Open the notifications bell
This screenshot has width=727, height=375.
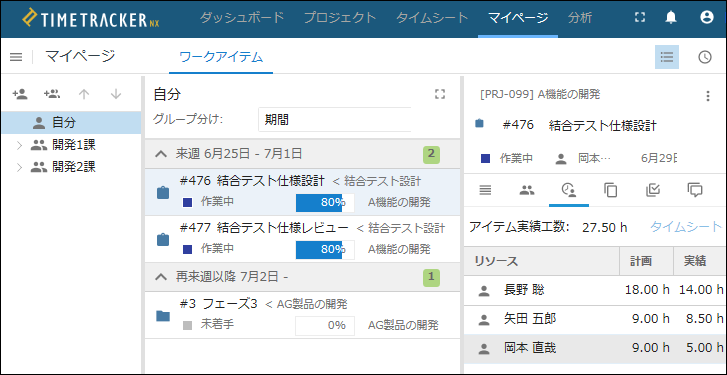click(671, 18)
